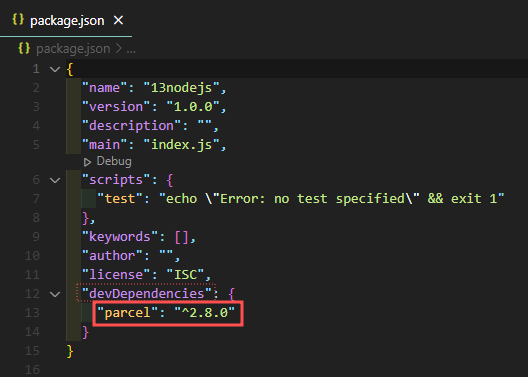Click the closing brace on line 15
Screen dimensions: 528x377
click(70, 351)
